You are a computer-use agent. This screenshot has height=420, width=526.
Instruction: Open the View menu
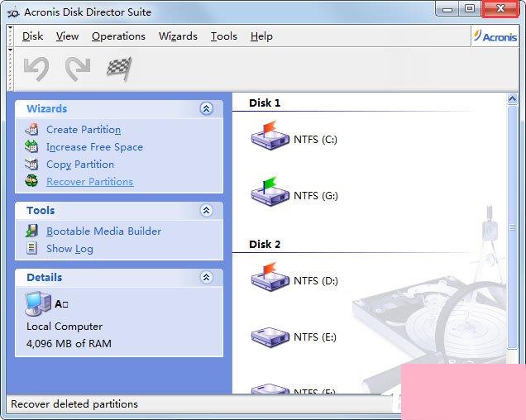[x=67, y=36]
